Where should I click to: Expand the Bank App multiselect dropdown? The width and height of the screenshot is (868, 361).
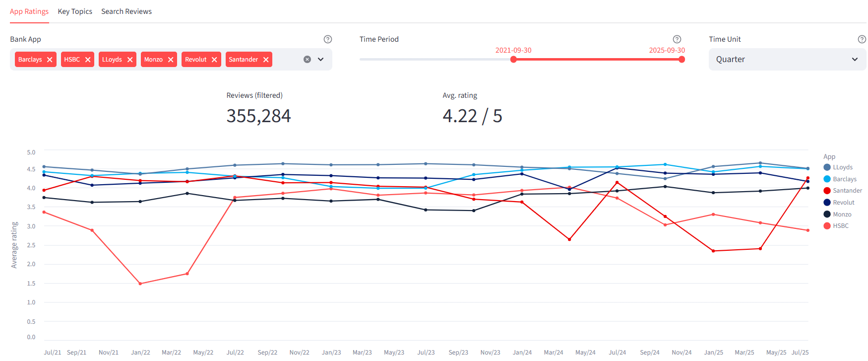[x=321, y=60]
